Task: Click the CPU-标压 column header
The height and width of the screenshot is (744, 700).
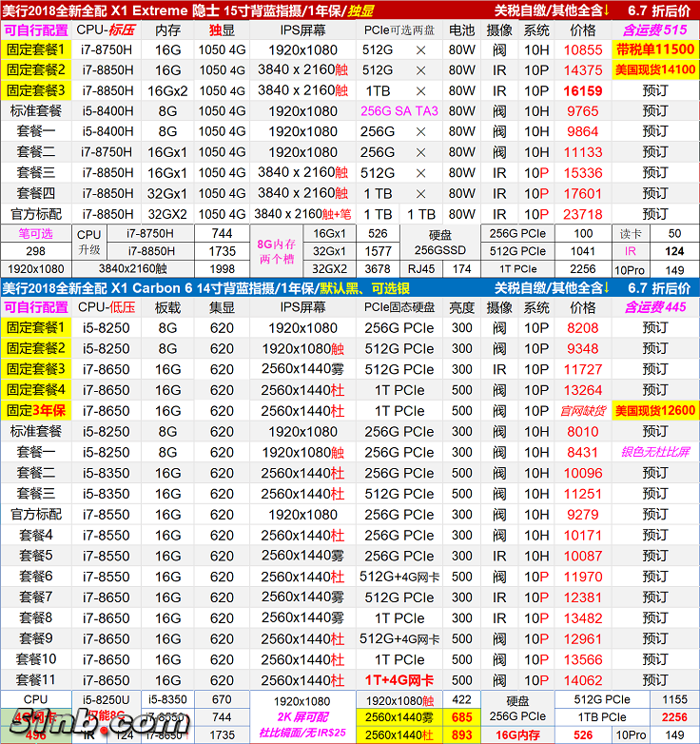Action: (x=106, y=29)
